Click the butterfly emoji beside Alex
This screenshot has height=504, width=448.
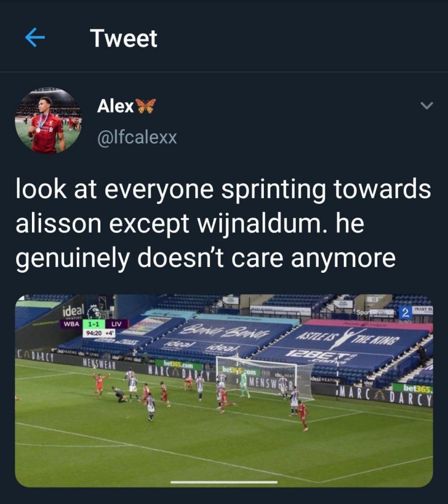click(146, 106)
